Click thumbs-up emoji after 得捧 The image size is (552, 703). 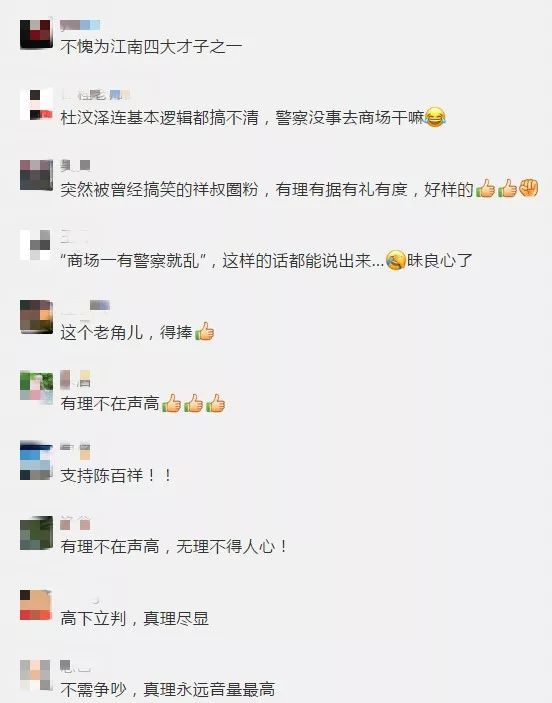tap(204, 332)
